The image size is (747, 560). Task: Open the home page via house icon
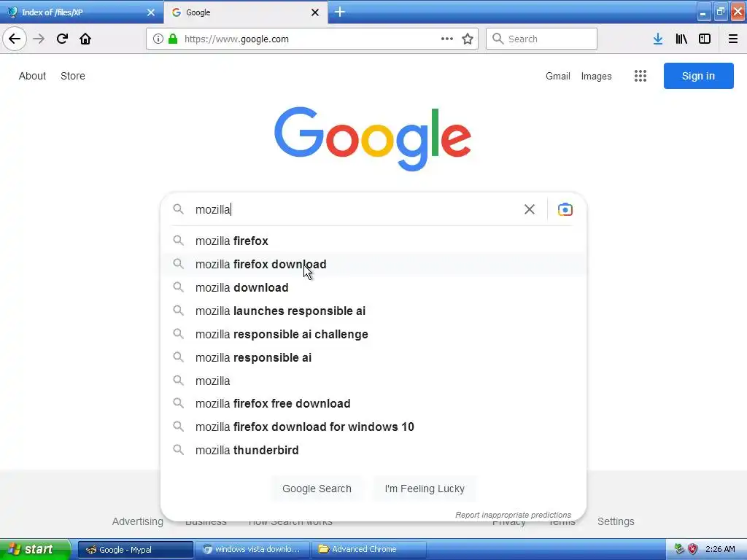pyautogui.click(x=85, y=39)
